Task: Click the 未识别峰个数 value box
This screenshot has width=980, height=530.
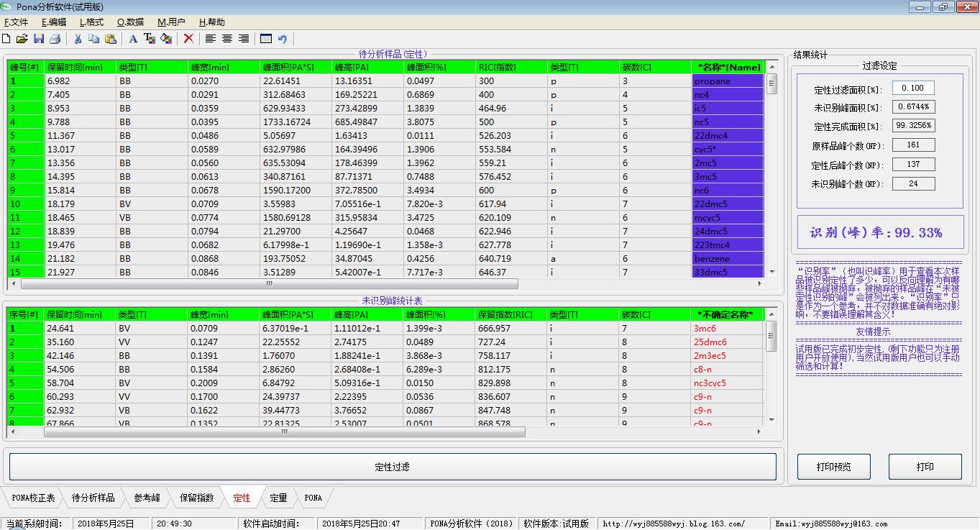Action: 913,183
